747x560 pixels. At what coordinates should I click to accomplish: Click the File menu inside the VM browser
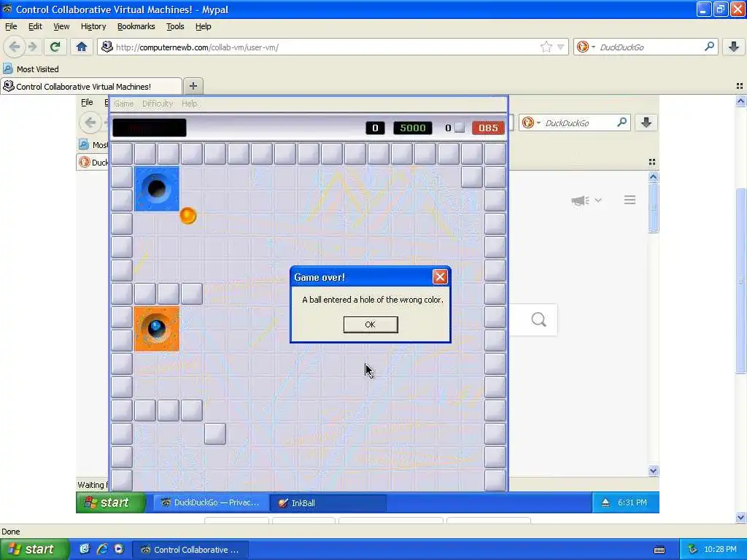[87, 102]
